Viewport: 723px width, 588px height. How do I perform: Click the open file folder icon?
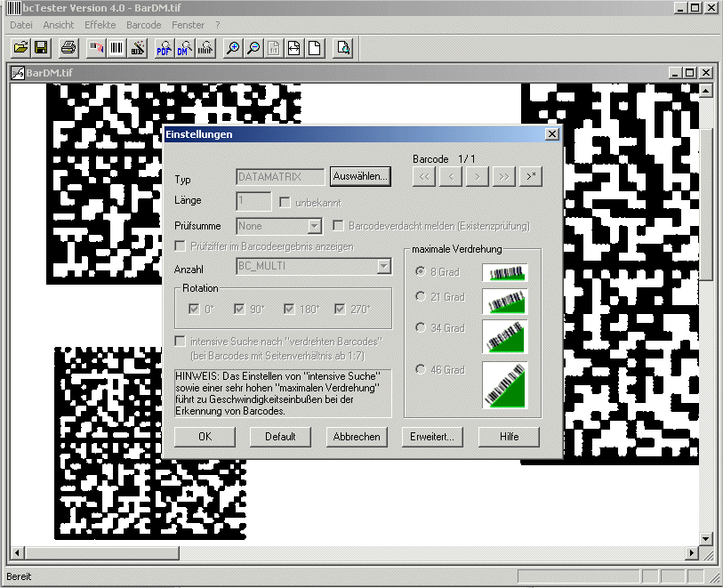coord(20,48)
